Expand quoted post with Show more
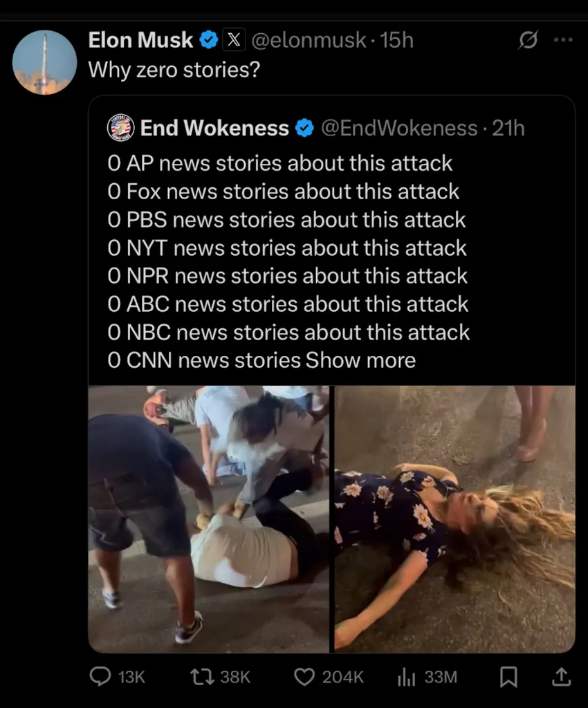The width and height of the screenshot is (588, 708). pos(360,360)
